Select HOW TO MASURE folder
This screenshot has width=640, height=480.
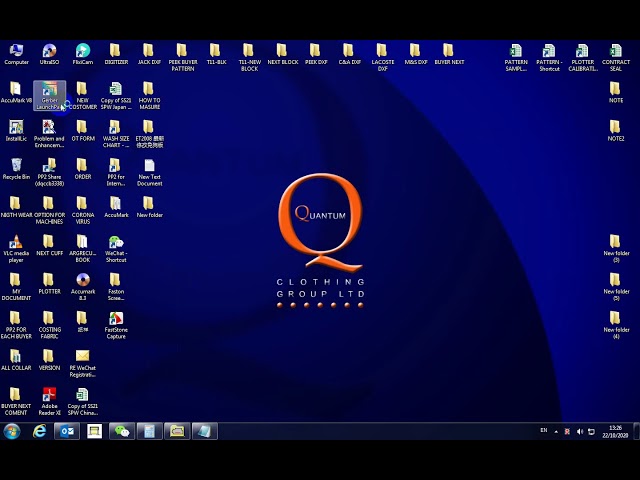pos(150,96)
